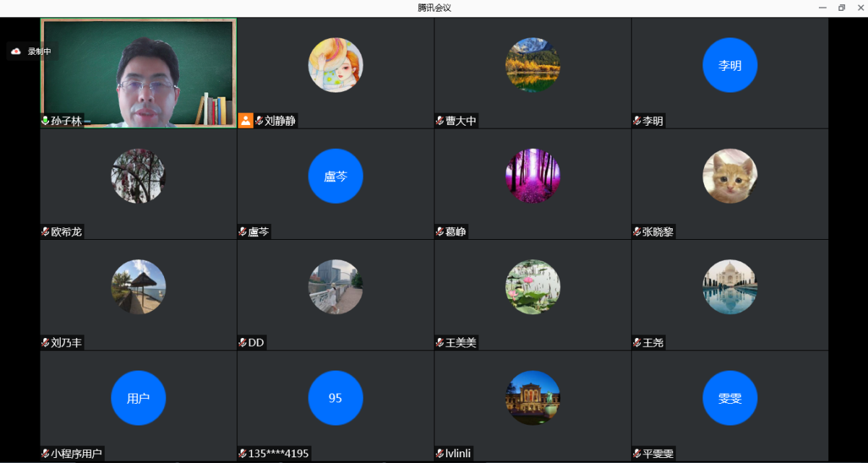This screenshot has width=868, height=463.
Task: Click the 平雯雯 name label
Action: point(658,454)
